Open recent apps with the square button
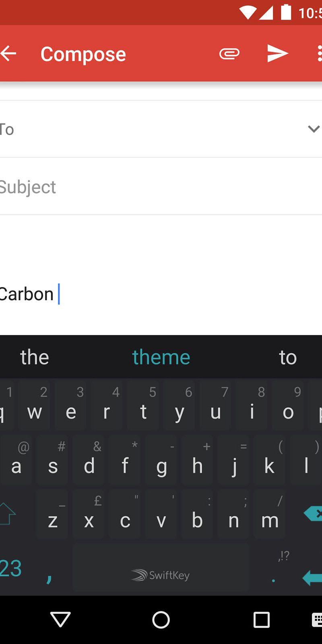 [x=261, y=620]
